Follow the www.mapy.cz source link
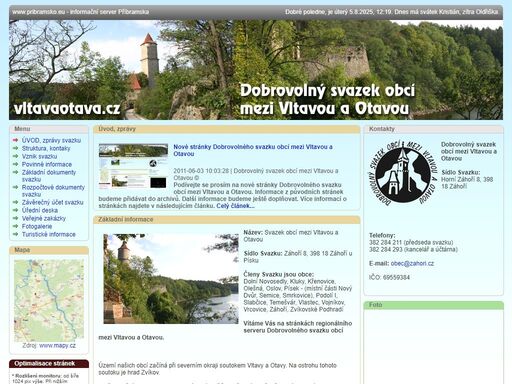Viewport: 512px width, 384px height. click(x=57, y=346)
